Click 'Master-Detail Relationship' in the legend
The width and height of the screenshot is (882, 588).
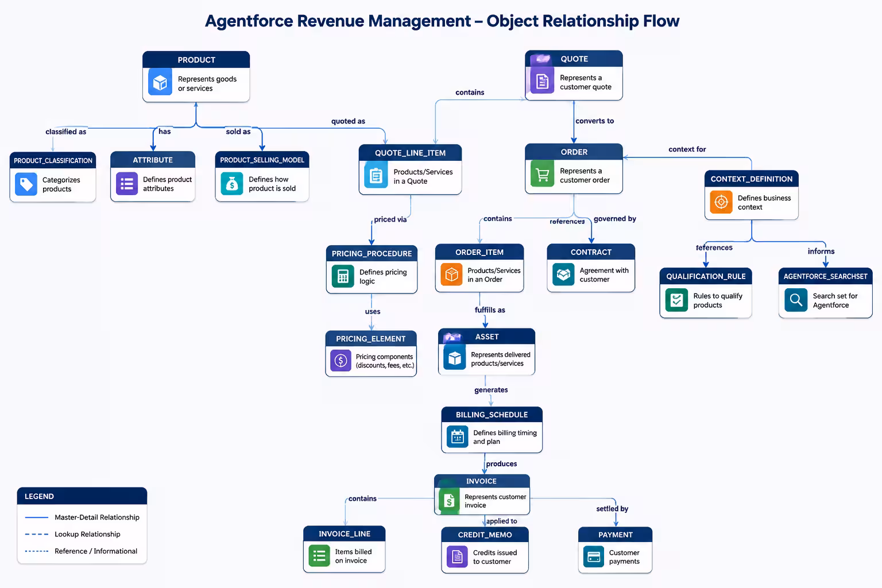coord(97,517)
